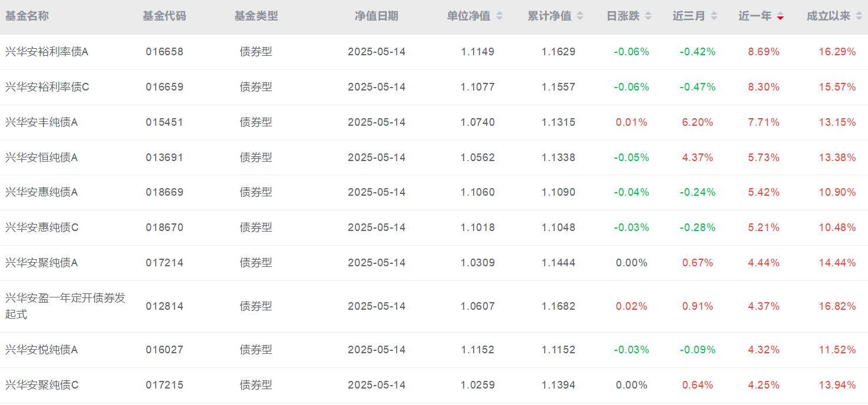
Task: Sort by 单位净值 column arrow
Action: tap(500, 16)
